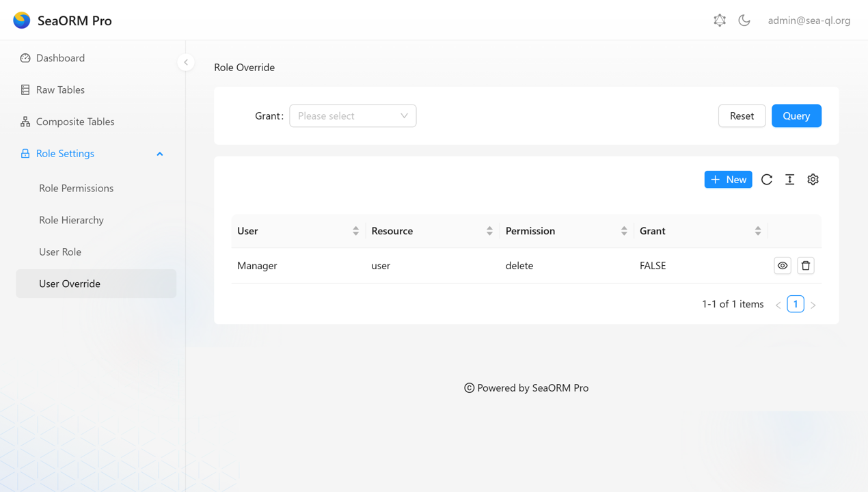The width and height of the screenshot is (868, 492).
Task: View the Manager row with the eye icon
Action: (x=783, y=266)
